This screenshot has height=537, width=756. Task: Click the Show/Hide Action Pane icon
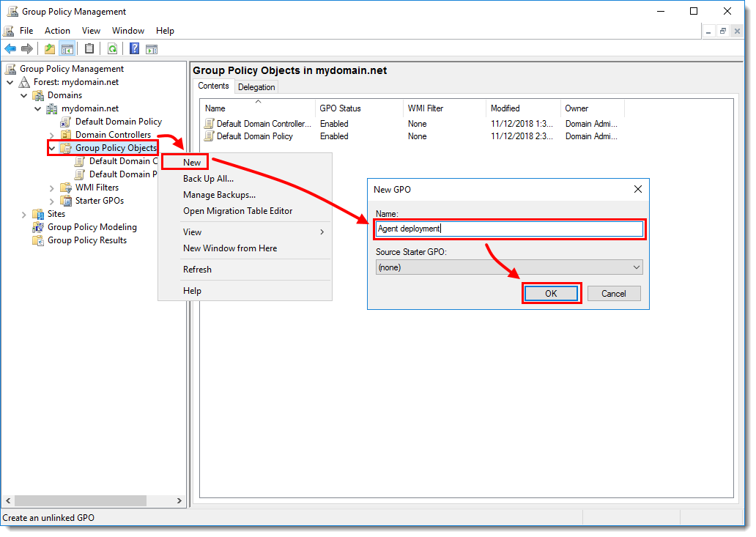click(152, 49)
